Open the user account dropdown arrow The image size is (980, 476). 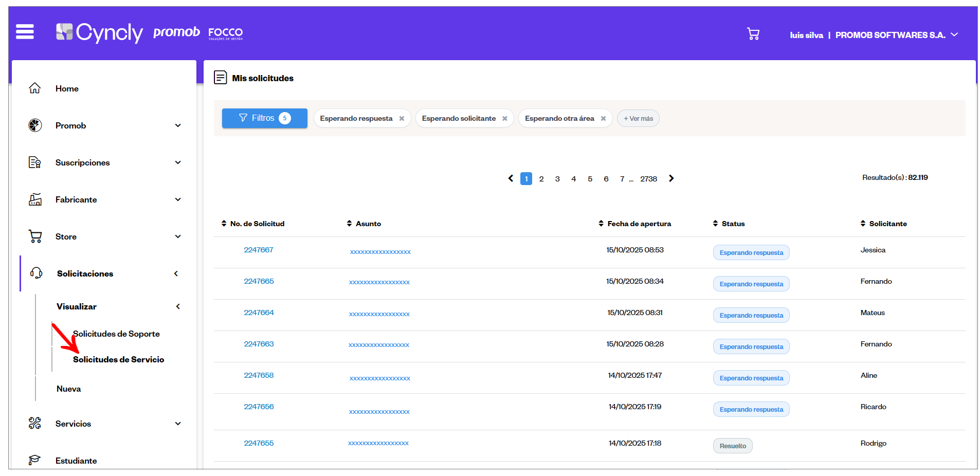coord(954,34)
